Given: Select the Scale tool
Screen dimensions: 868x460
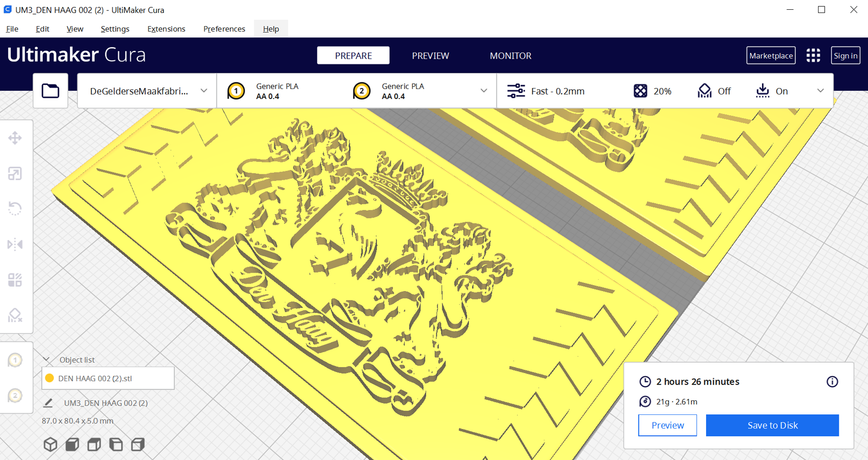Looking at the screenshot, I should pyautogui.click(x=15, y=174).
